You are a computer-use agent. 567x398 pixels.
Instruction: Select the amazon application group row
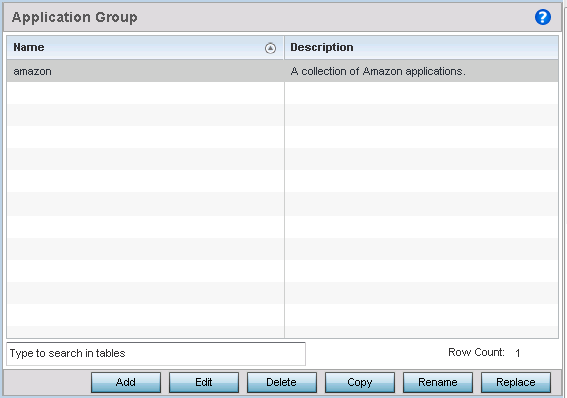(x=282, y=71)
